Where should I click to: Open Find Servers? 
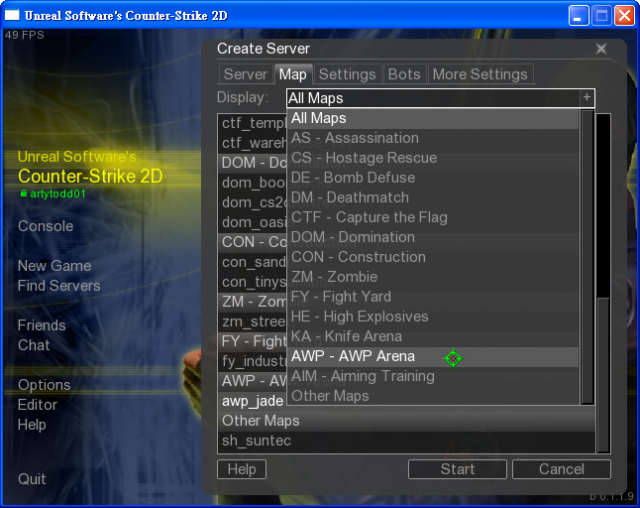coord(59,286)
